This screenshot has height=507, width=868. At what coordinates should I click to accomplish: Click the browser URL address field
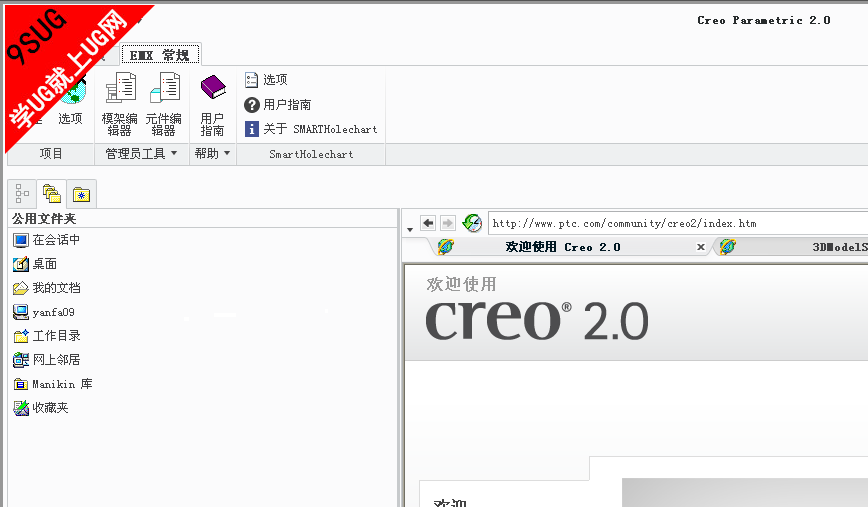point(678,223)
